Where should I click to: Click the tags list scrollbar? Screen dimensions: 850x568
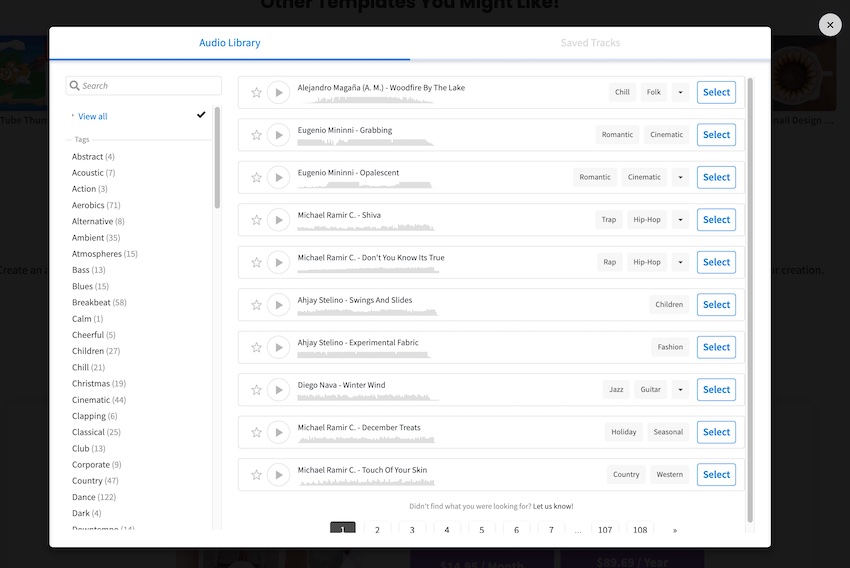[x=217, y=157]
